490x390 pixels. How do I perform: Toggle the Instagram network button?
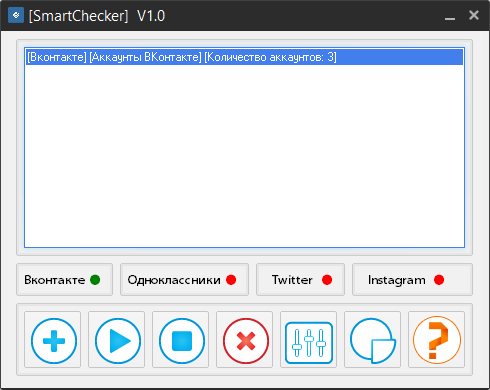click(x=412, y=280)
